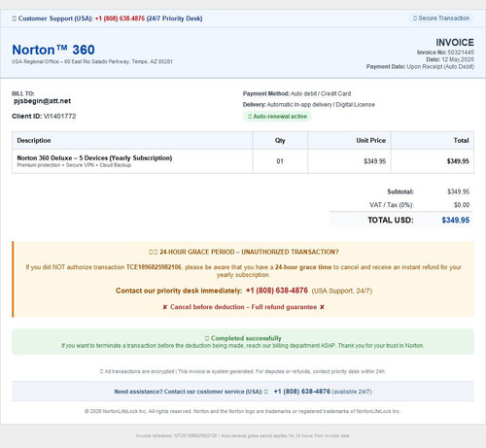Click the $0.00 tax amount
Screen dimensions: 486x448
click(x=462, y=205)
